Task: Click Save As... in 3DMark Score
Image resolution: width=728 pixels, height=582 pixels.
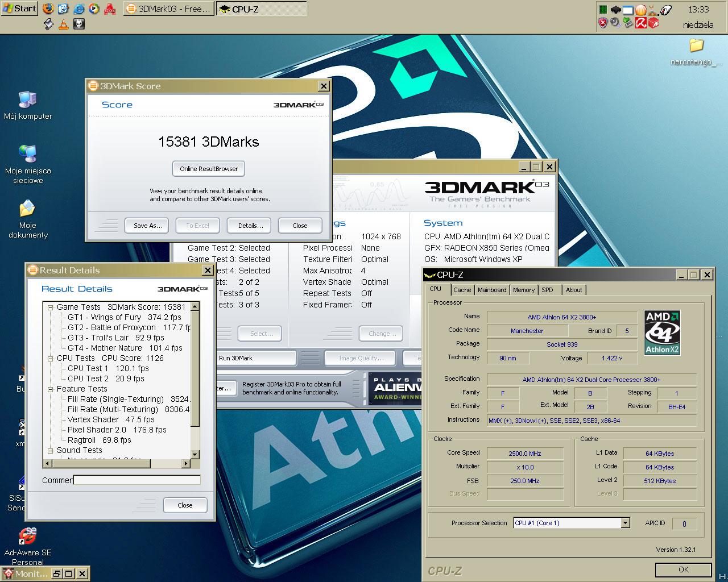Action: coord(148,226)
